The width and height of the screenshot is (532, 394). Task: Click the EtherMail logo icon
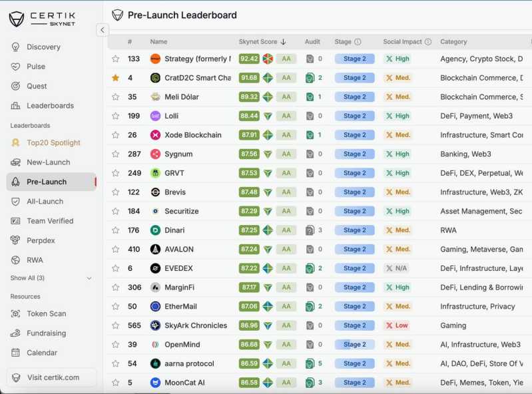pyautogui.click(x=155, y=307)
